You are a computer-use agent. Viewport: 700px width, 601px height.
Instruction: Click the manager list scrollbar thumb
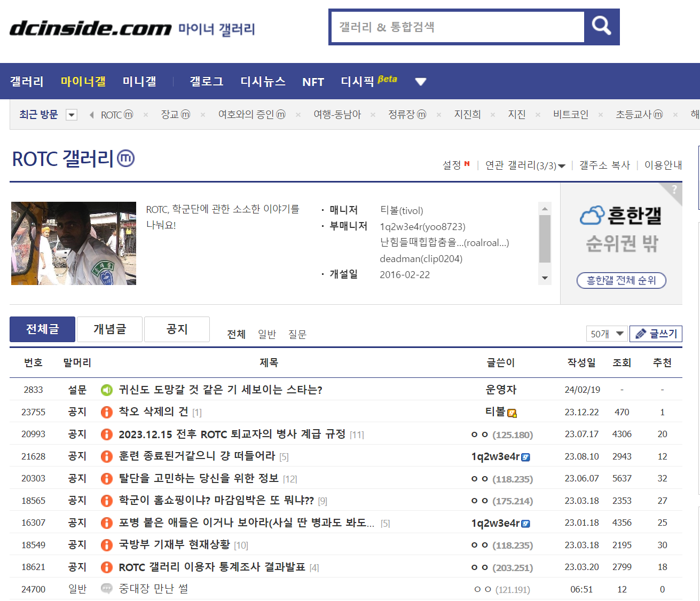(x=545, y=239)
